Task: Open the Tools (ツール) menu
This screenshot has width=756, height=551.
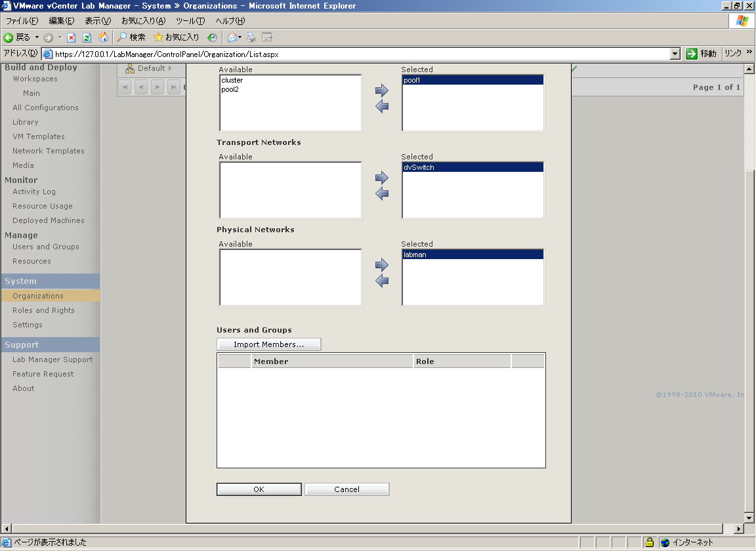Action: [190, 21]
